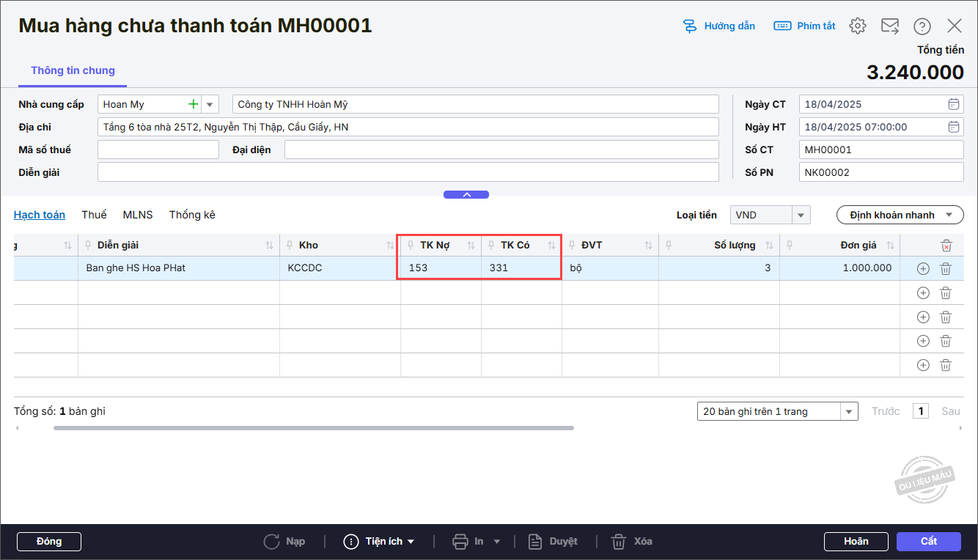Click the envelope feedback icon
The width and height of the screenshot is (978, 560).
click(x=889, y=26)
